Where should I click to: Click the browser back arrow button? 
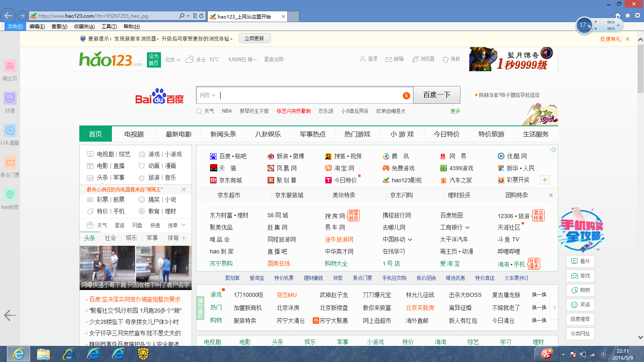pos(8,16)
